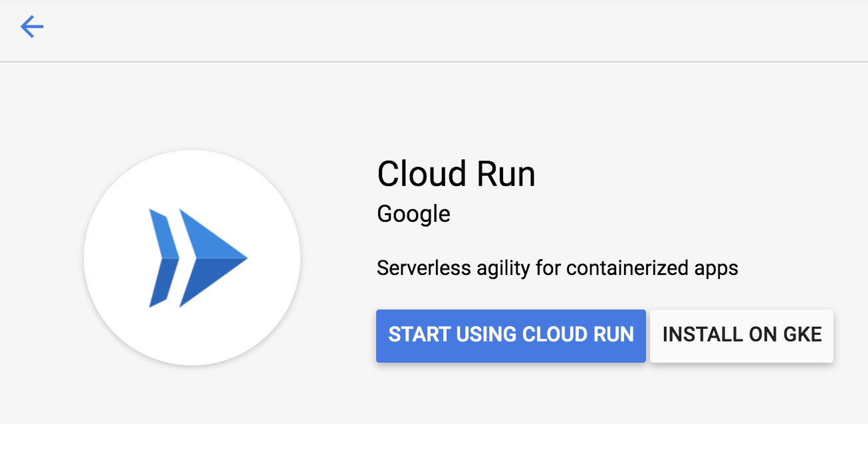Click the empty top header bar
This screenshot has height=449, width=868.
(x=432, y=30)
